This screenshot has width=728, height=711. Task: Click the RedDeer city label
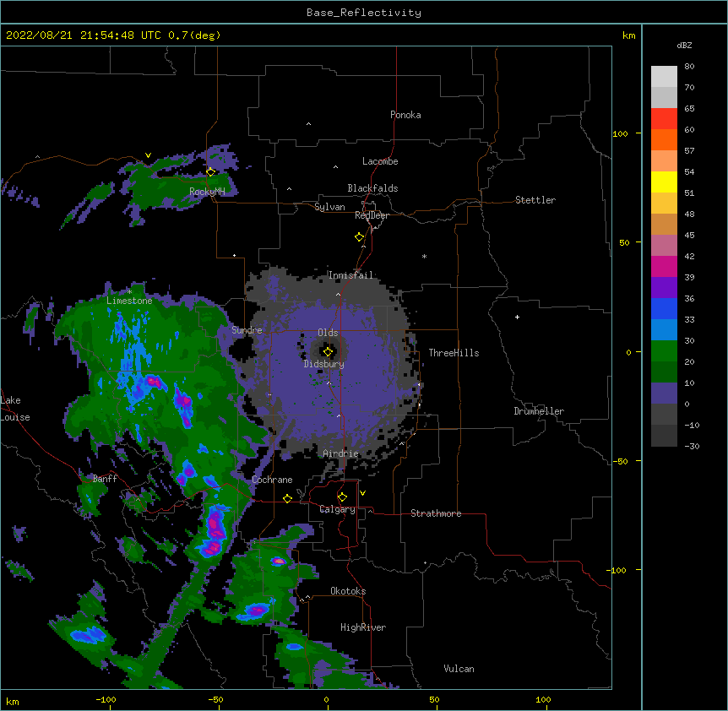(372, 215)
